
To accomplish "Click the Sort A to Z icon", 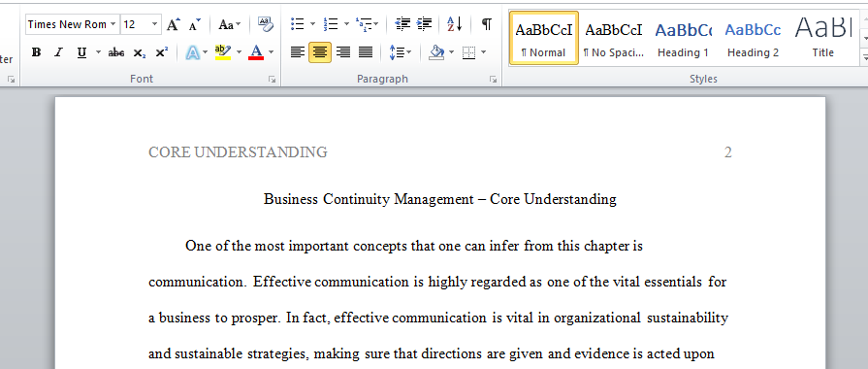I will click(x=455, y=24).
